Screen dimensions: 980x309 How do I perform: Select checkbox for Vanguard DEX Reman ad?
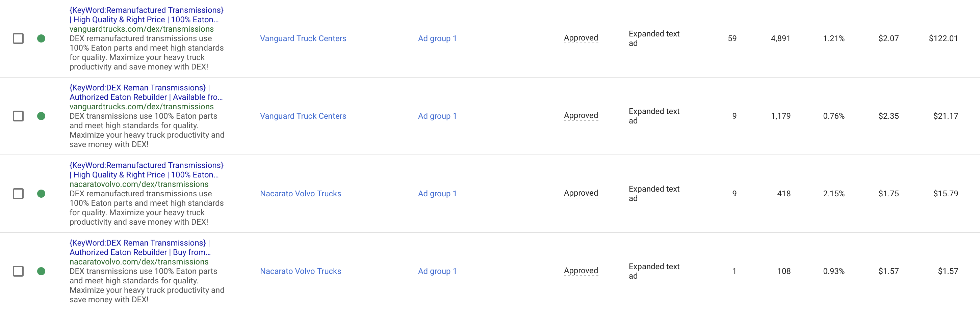18,116
